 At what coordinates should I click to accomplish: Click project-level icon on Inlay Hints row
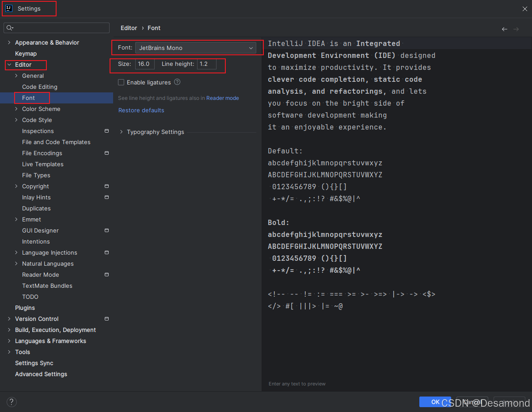coord(106,197)
